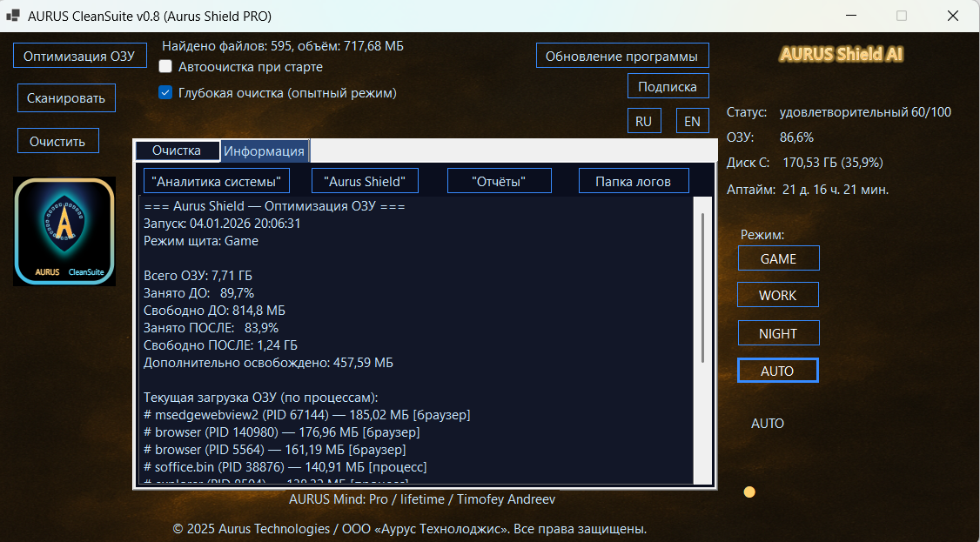Click the ОЗУ 86,6% value
Viewport: 980px width, 542px height.
click(796, 137)
